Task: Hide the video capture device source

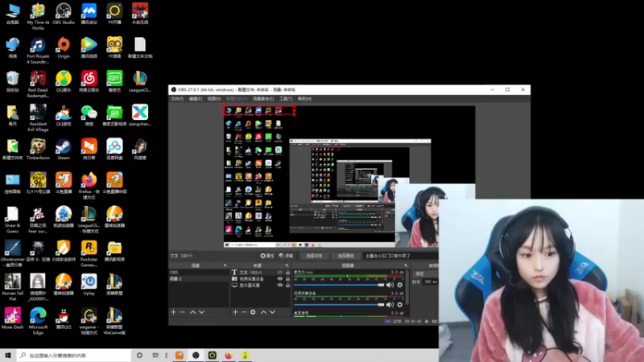Action: [280, 278]
